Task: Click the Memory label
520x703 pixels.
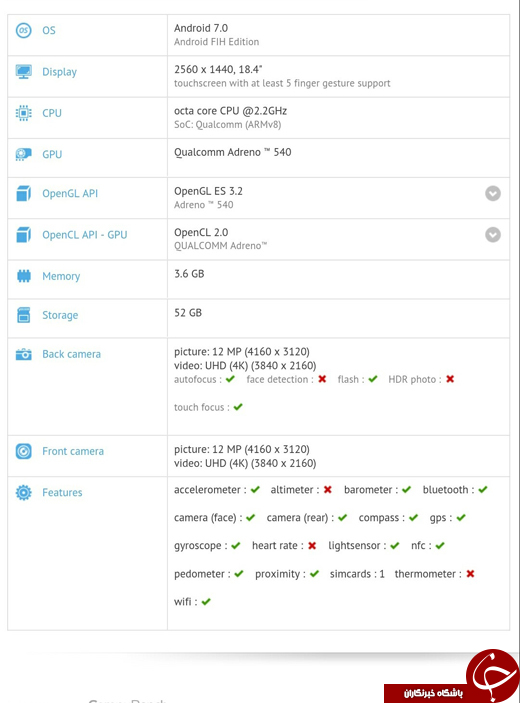Action: (61, 276)
